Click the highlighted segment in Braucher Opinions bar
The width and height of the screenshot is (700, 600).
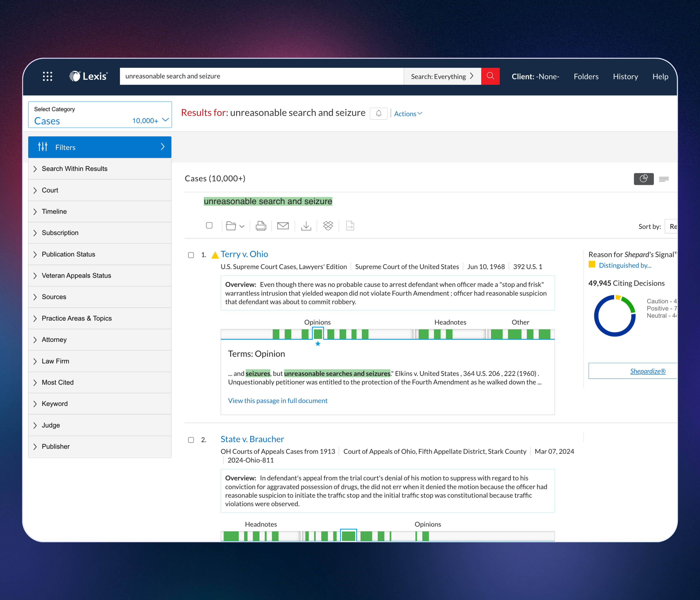348,536
